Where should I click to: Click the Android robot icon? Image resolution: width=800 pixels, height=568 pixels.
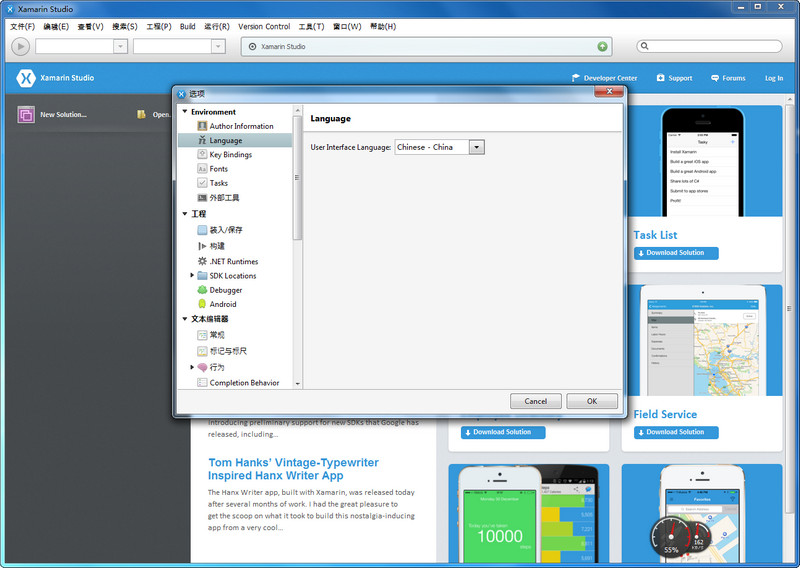[x=202, y=304]
